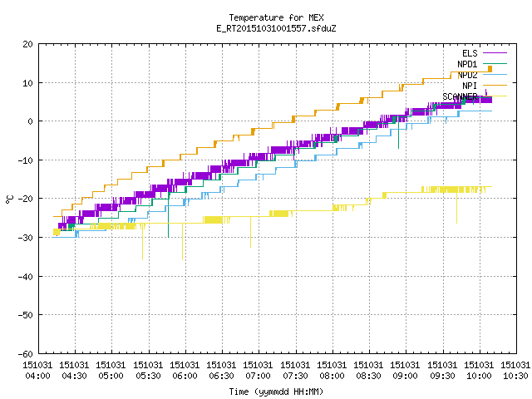Click the x-axis tick label 09:00
Screen dimensions: 532x399
click(405, 376)
